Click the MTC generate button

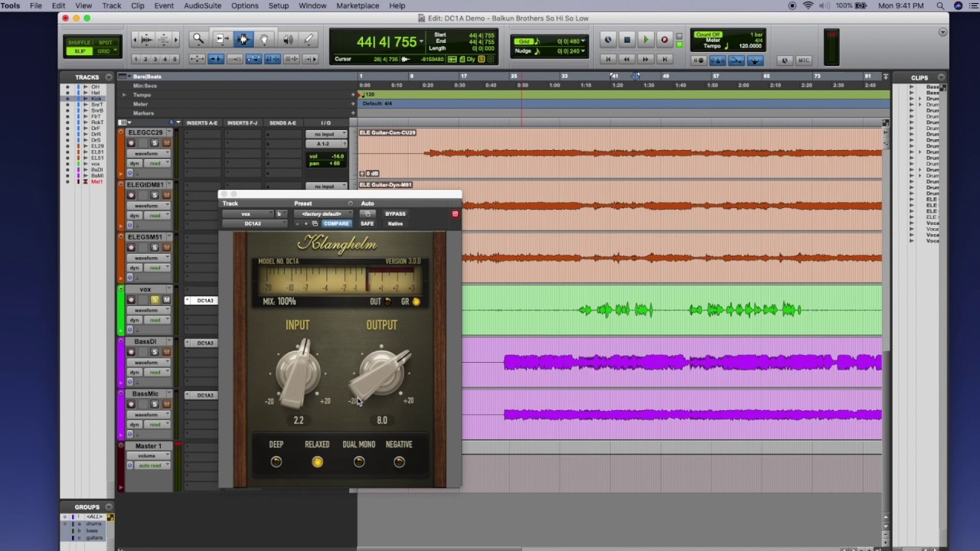(x=803, y=60)
